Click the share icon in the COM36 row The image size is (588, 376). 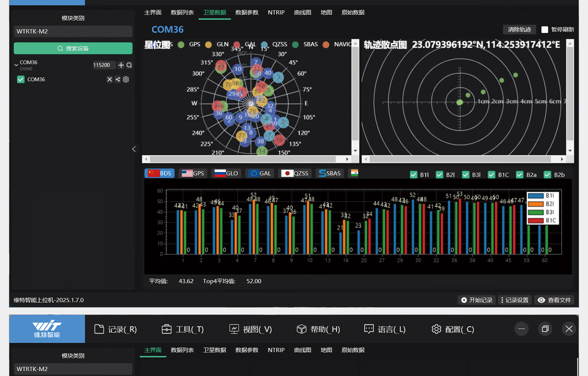click(x=118, y=80)
